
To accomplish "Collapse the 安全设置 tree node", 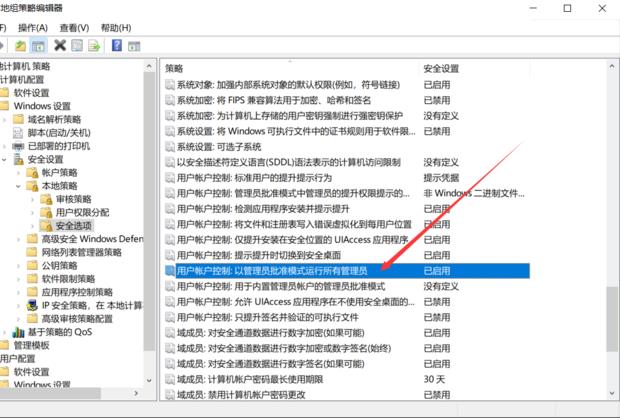I will point(4,159).
